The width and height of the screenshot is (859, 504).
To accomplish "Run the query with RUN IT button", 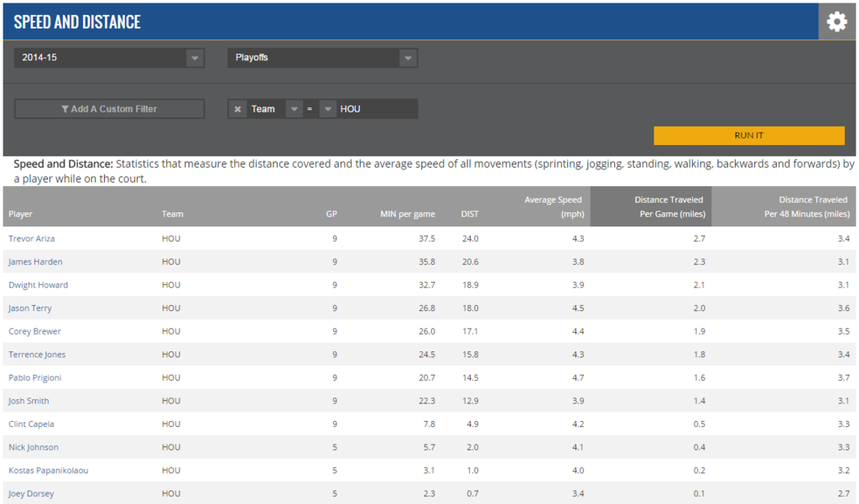I will [749, 135].
